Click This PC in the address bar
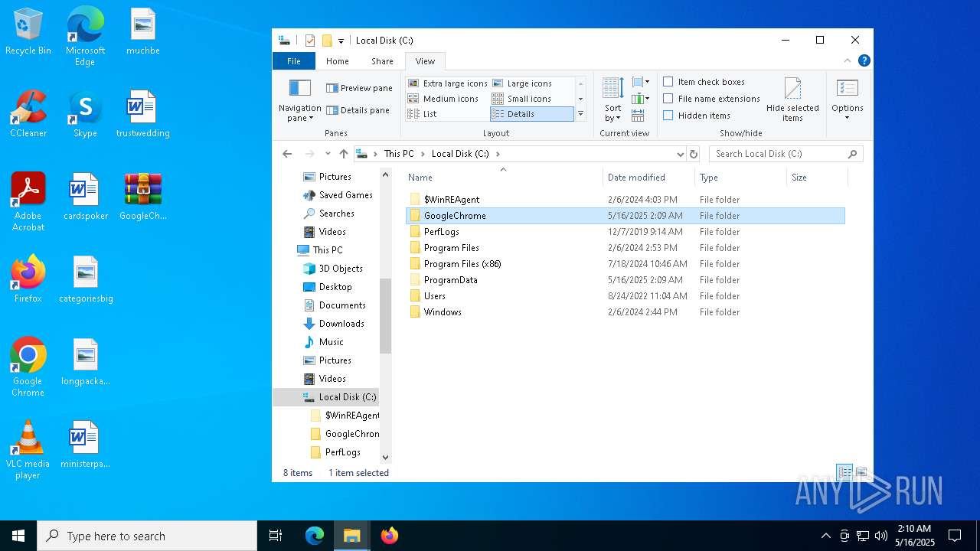Image resolution: width=980 pixels, height=551 pixels. 399,154
